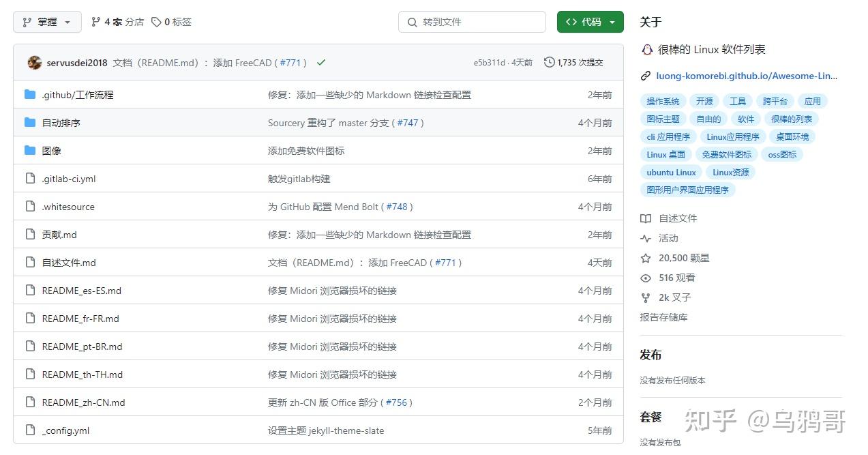Open the 掌握 branch selector dropdown

pos(46,21)
